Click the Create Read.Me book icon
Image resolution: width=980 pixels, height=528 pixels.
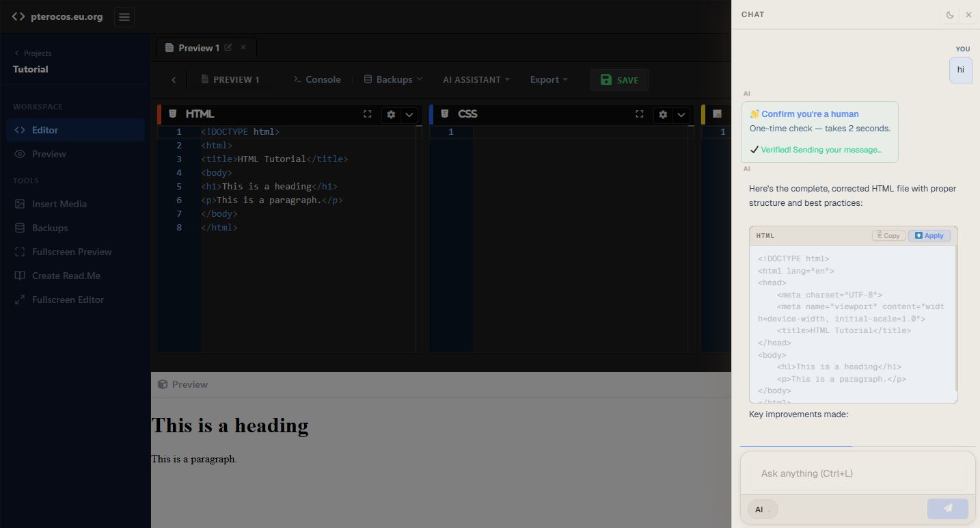coord(20,276)
